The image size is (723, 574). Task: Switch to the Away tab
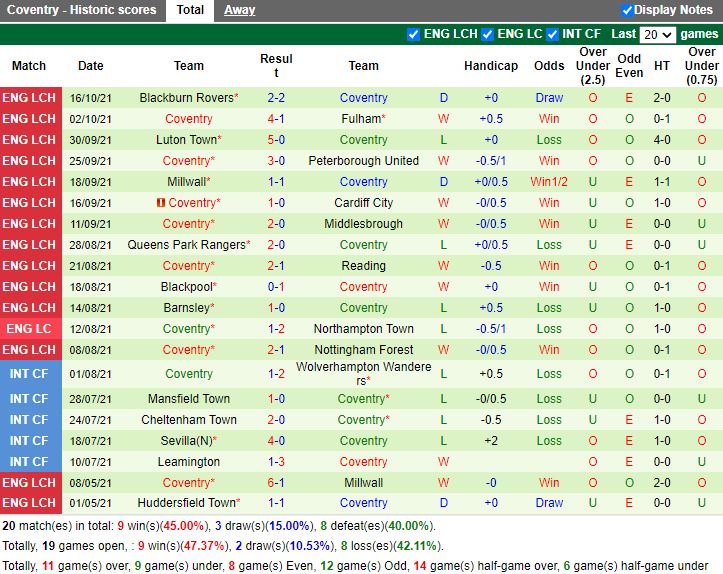(x=239, y=10)
